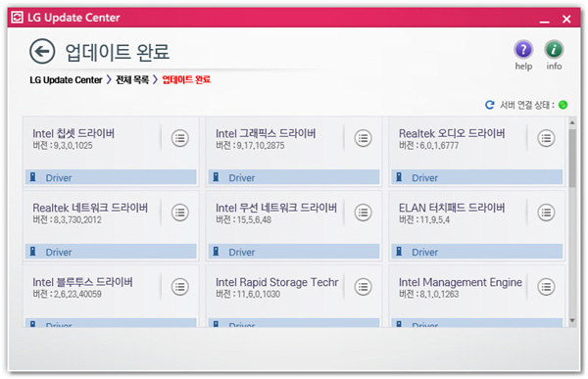Click version text 11.9.5.4
Screen dimensions: 588x379
pos(434,219)
